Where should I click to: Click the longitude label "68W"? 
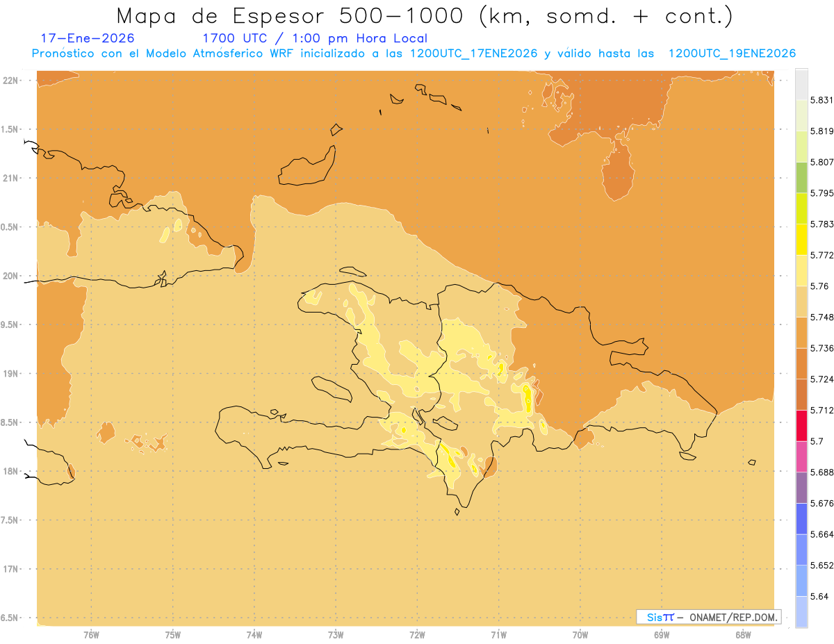tap(743, 635)
